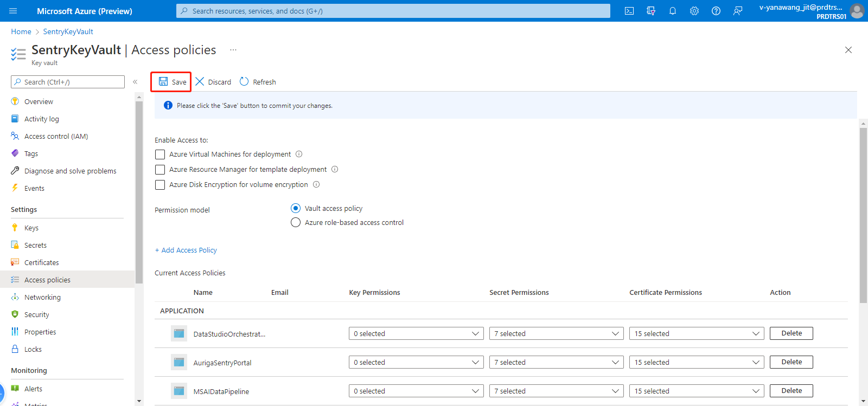Click the MSAIDataPipeline application icon
This screenshot has width=868, height=406.
coord(179,391)
